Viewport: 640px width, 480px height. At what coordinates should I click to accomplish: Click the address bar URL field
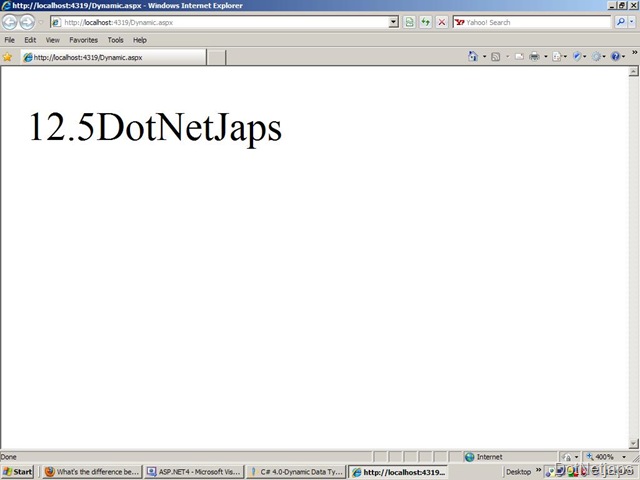(x=220, y=22)
